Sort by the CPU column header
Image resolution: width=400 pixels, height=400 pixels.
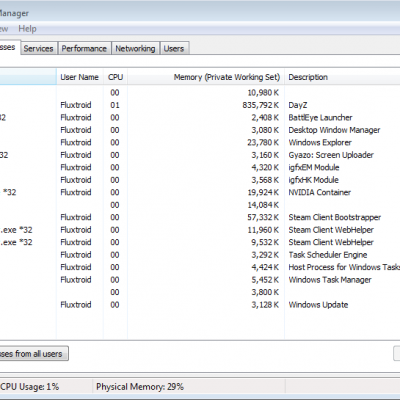115,77
